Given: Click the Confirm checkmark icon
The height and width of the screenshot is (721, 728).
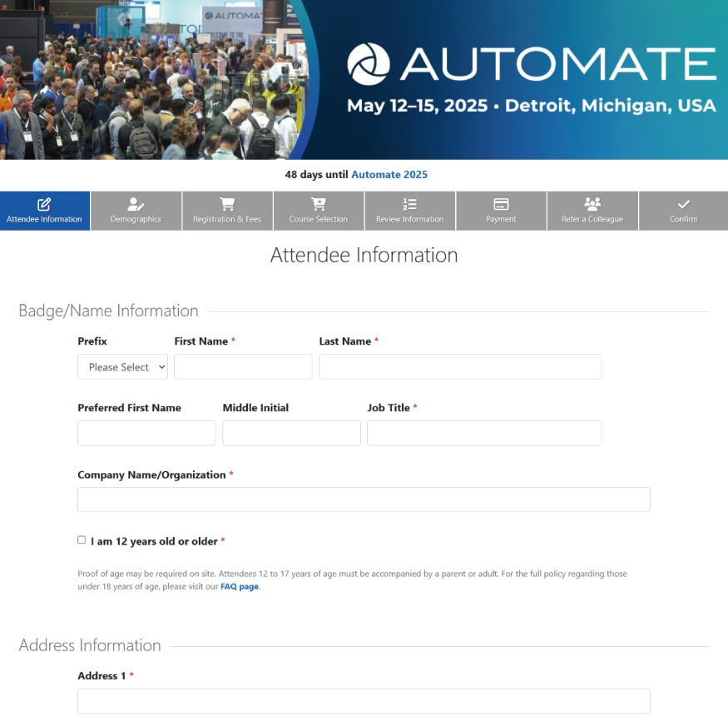Looking at the screenshot, I should [x=683, y=204].
